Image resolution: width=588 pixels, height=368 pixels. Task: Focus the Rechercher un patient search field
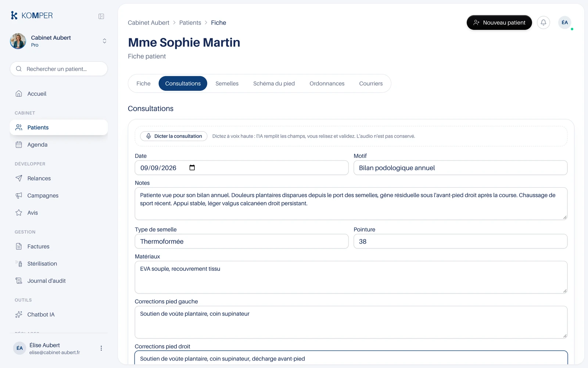[59, 69]
